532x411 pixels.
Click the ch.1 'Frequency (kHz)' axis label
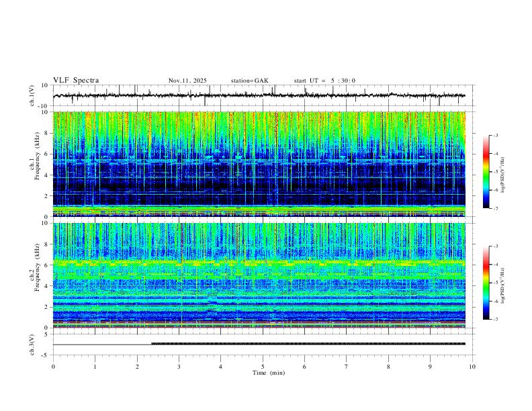point(37,155)
